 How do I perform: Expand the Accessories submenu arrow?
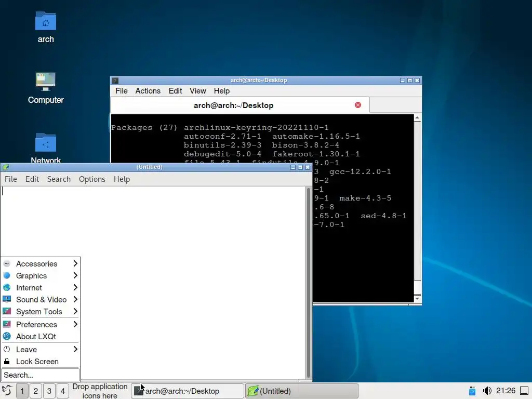click(x=75, y=263)
